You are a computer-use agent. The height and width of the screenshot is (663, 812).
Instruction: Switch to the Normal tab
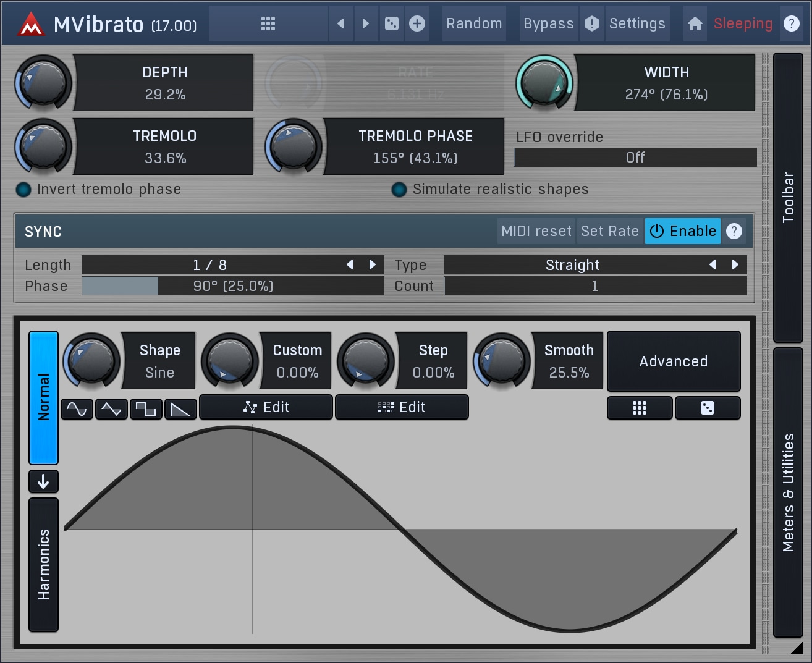[x=43, y=397]
